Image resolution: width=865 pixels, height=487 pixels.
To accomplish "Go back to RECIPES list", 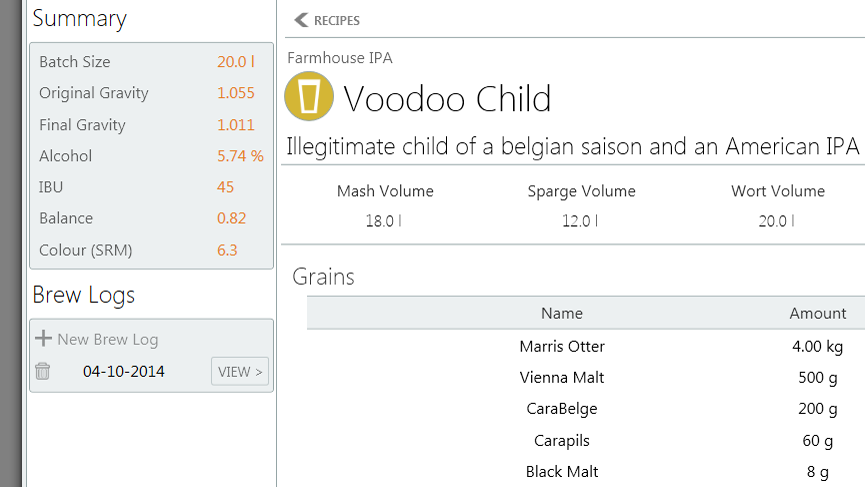I will coord(327,20).
